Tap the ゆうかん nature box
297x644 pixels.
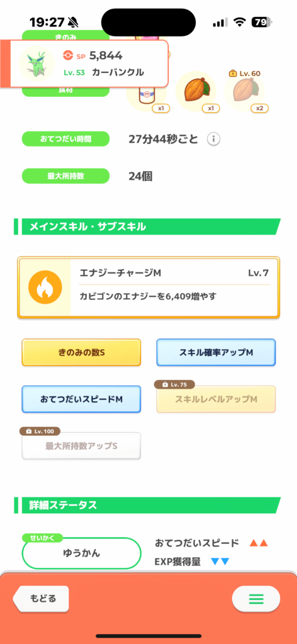point(81,553)
